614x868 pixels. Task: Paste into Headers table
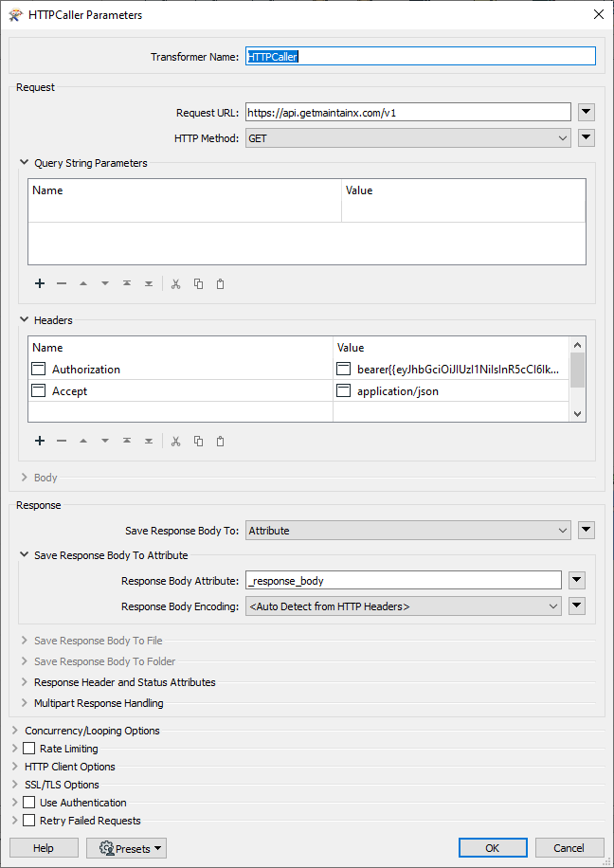click(220, 442)
